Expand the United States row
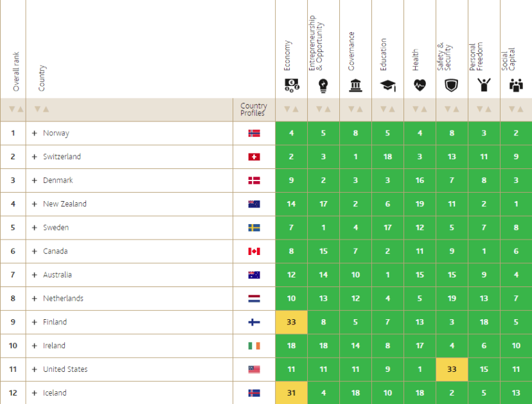 click(35, 369)
